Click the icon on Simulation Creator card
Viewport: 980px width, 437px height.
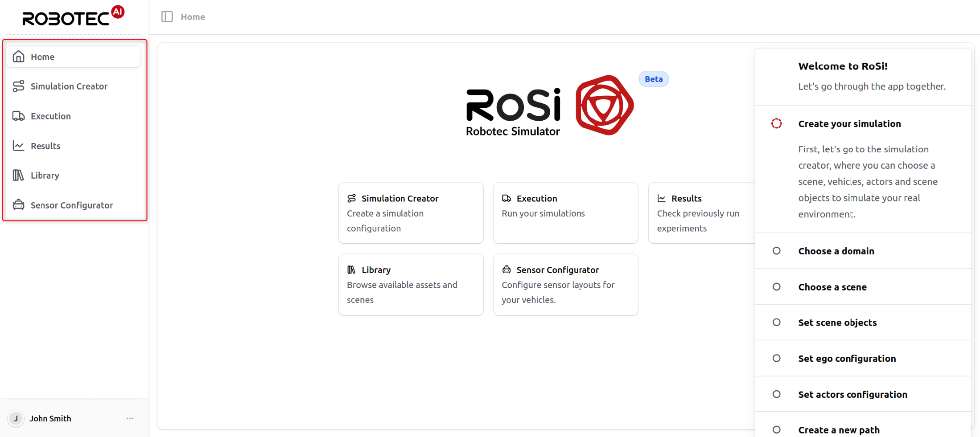click(352, 198)
